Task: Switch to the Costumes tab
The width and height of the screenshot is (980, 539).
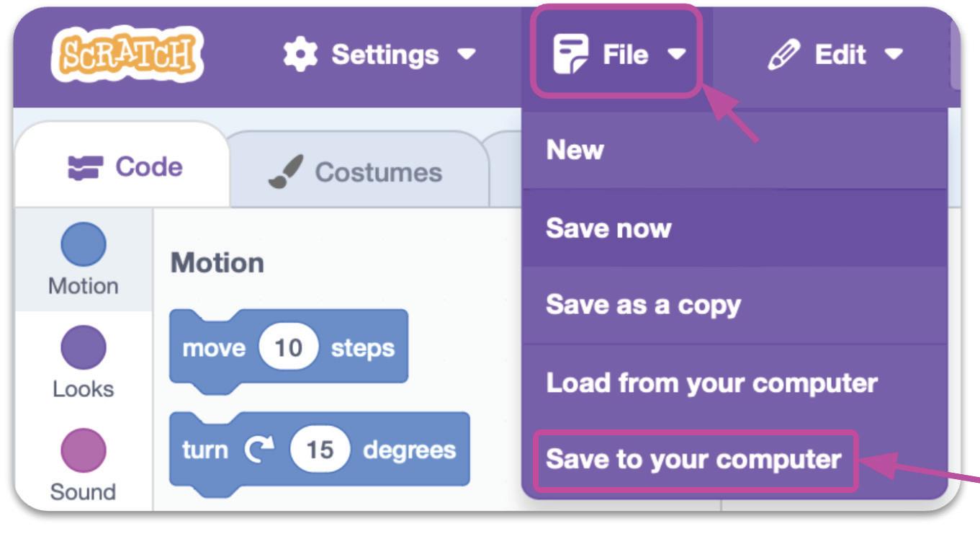Action: [358, 171]
